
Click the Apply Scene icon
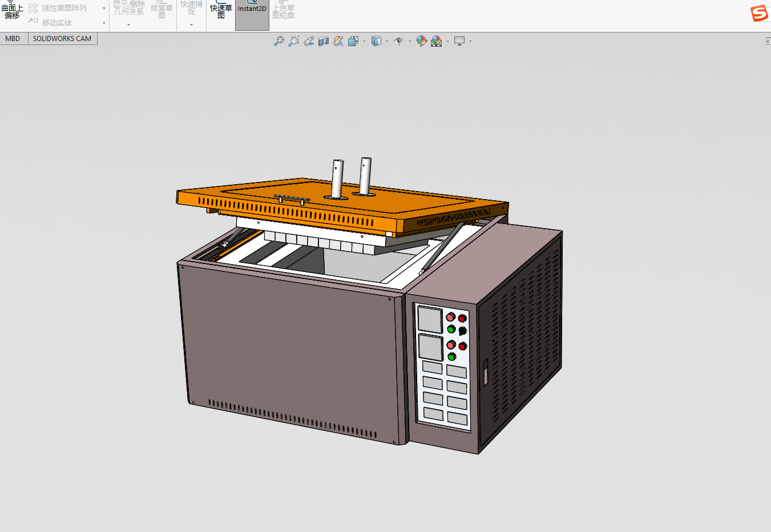pyautogui.click(x=437, y=41)
